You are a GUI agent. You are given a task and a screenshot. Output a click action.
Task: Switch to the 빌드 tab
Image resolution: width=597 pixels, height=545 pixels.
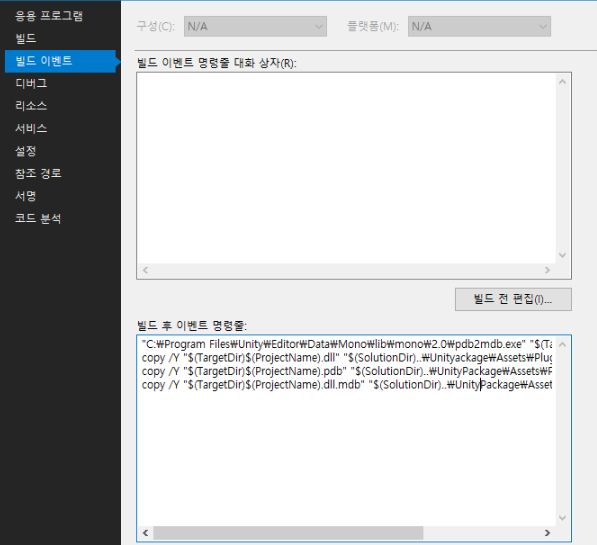point(26,38)
